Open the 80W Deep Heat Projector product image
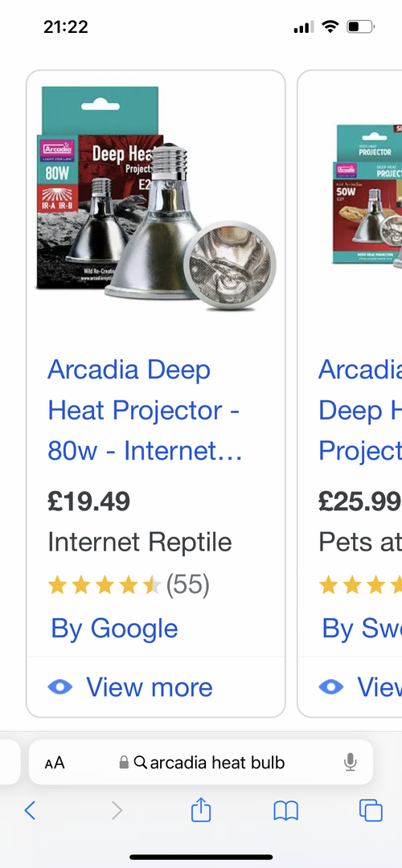This screenshot has height=868, width=402. tap(156, 199)
